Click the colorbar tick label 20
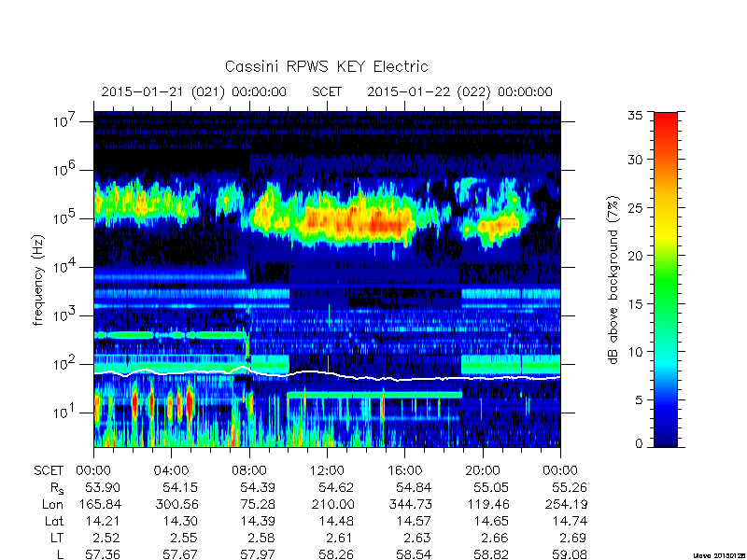The image size is (747, 560). coord(635,255)
